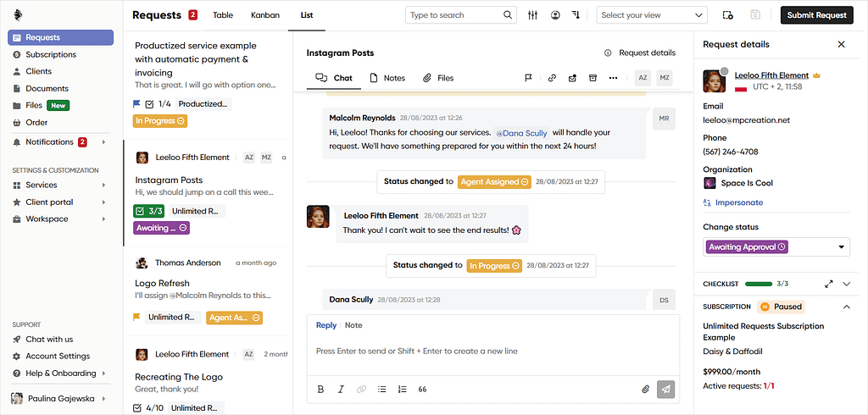This screenshot has height=415, width=868.
Task: Click the green 3/3 checklist badge
Action: pos(149,211)
